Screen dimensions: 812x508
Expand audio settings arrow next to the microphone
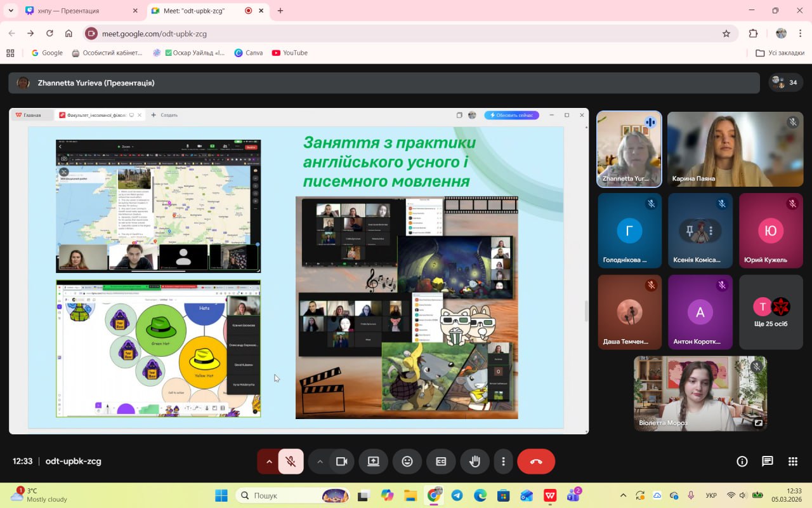coord(269,462)
